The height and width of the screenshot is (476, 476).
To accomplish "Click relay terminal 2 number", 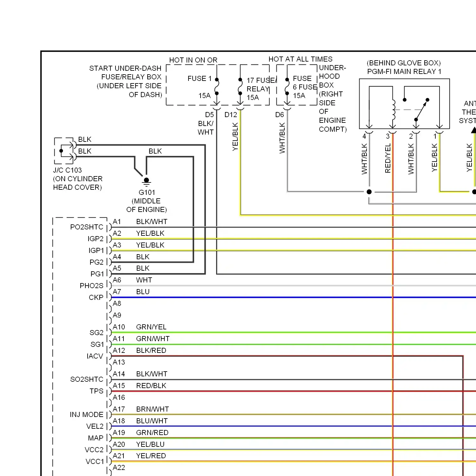I will click(x=411, y=136).
